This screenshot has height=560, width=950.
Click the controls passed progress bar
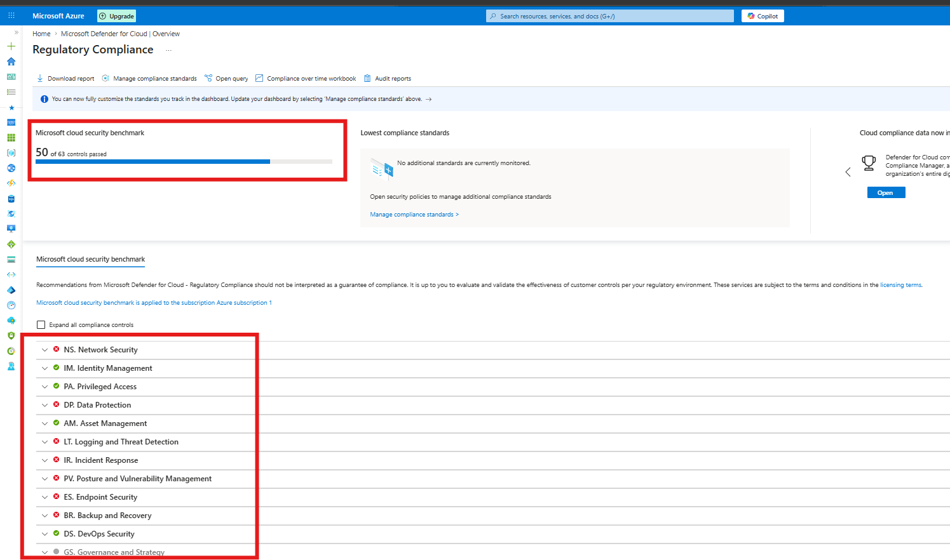(x=184, y=162)
